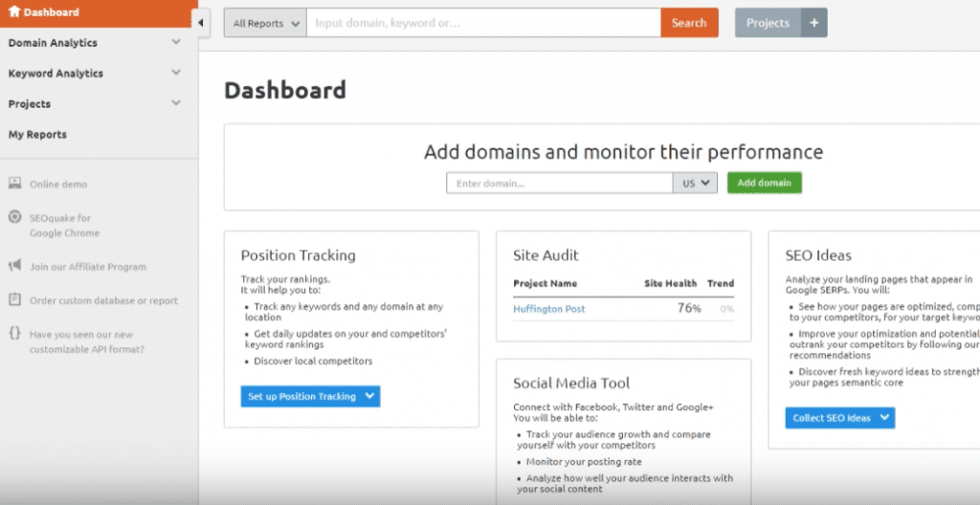
Task: Open the Huffington Post project link
Action: tap(549, 309)
